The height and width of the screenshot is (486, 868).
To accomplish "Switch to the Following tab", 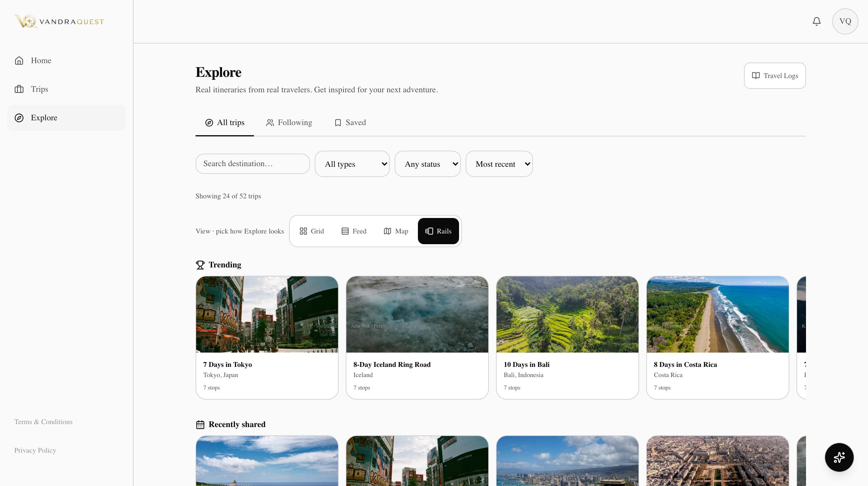I will click(289, 122).
